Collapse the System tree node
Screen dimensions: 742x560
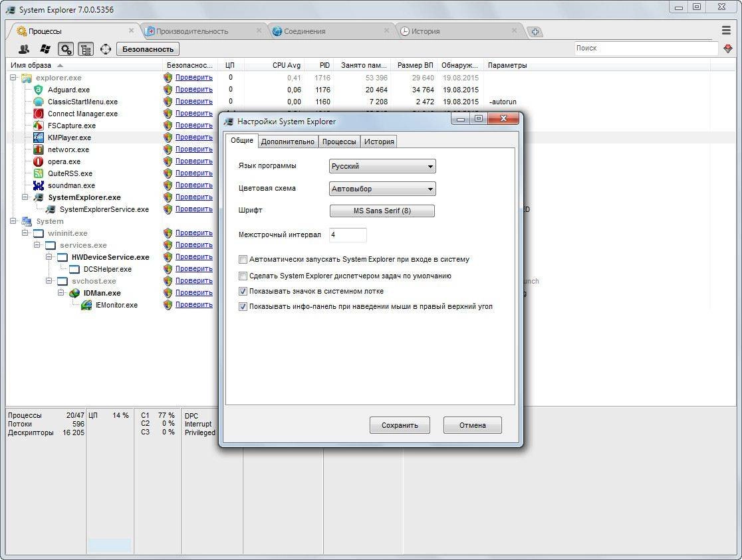click(x=13, y=221)
